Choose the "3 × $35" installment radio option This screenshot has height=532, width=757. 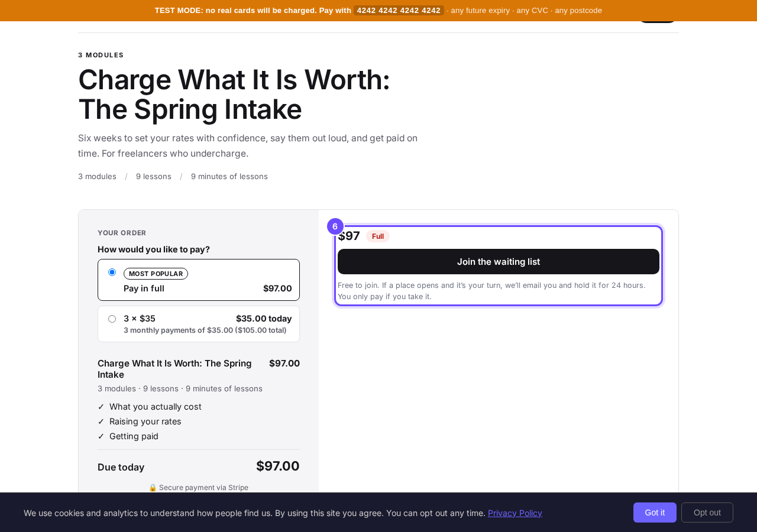click(x=112, y=319)
